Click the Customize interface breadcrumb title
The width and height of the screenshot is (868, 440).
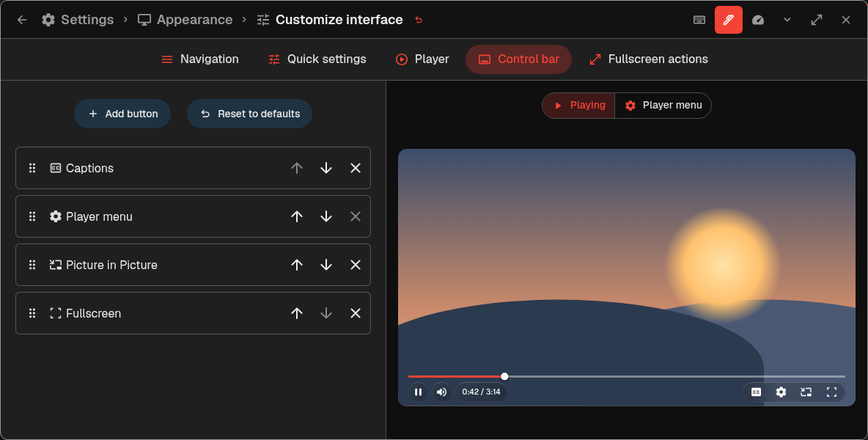click(339, 20)
